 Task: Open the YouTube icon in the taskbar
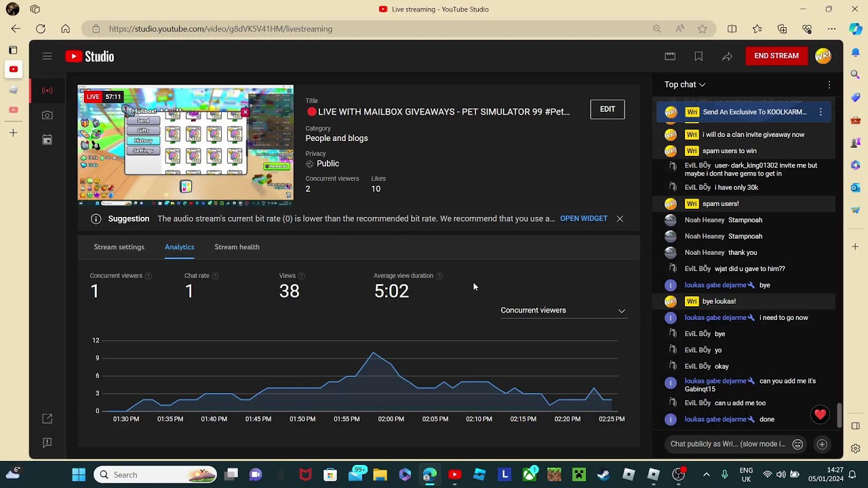(x=454, y=474)
